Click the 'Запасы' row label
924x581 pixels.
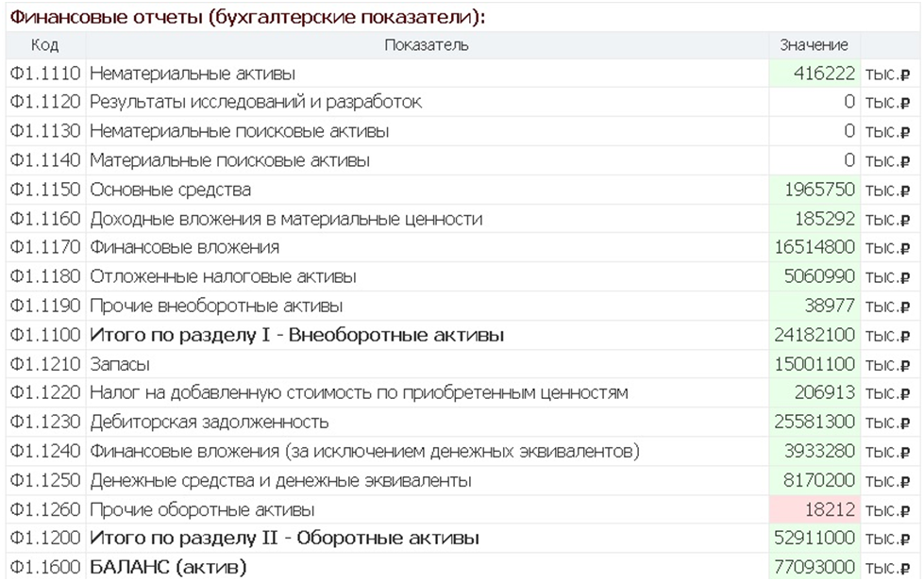[120, 364]
